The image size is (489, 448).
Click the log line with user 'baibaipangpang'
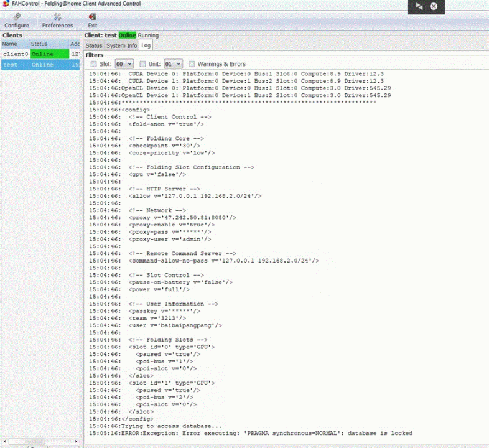point(156,325)
